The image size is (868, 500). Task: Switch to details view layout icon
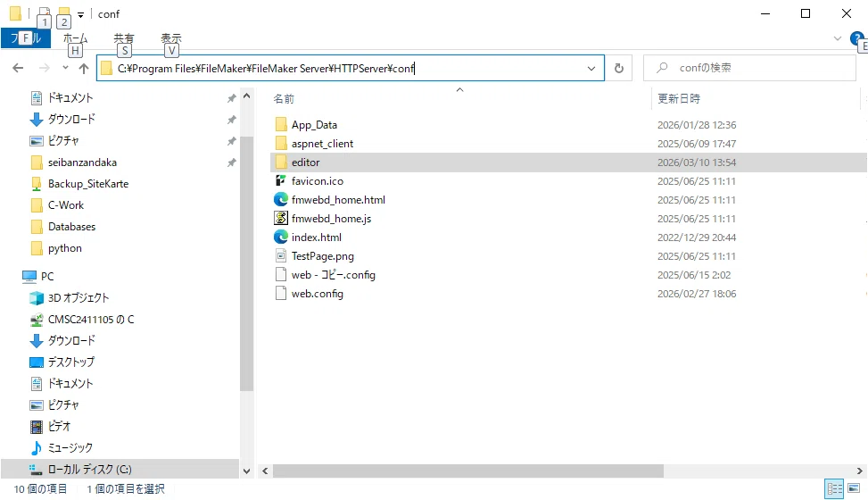coord(834,489)
